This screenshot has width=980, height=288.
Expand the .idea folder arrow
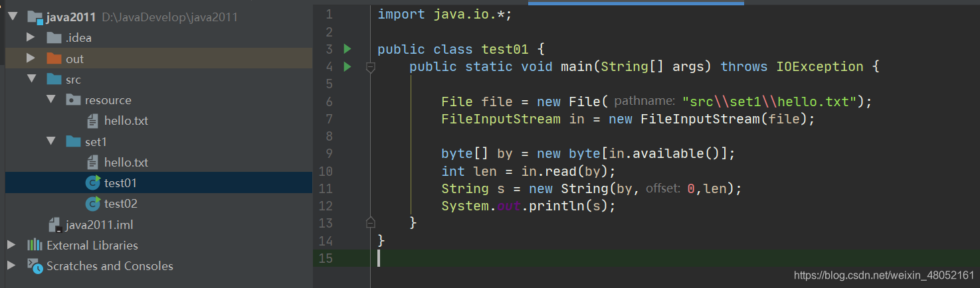(x=31, y=37)
